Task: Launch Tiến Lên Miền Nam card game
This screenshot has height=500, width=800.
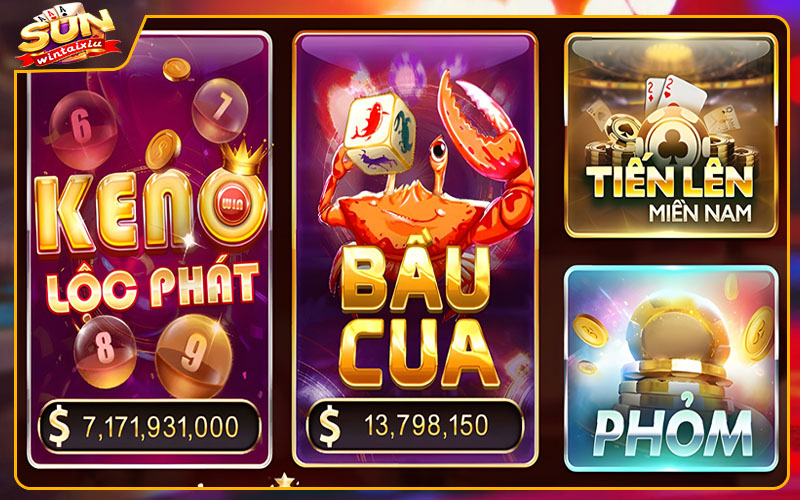Action: tap(671, 135)
